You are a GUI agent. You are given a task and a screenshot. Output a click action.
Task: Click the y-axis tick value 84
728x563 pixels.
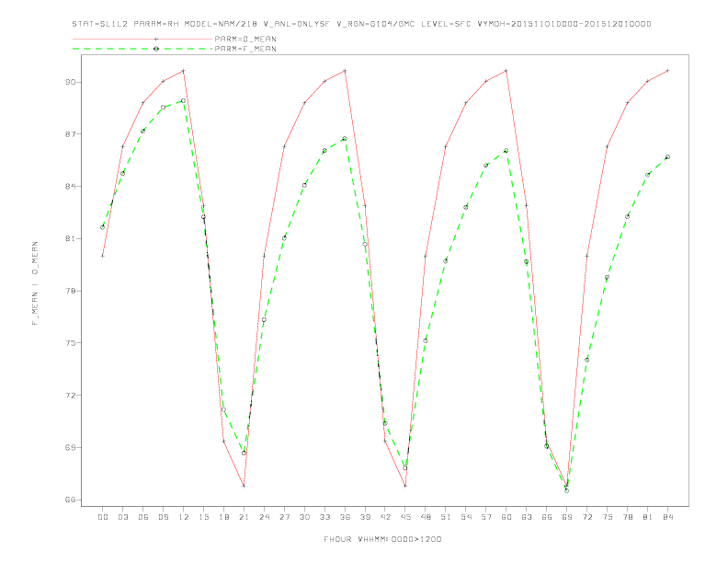click(x=70, y=187)
